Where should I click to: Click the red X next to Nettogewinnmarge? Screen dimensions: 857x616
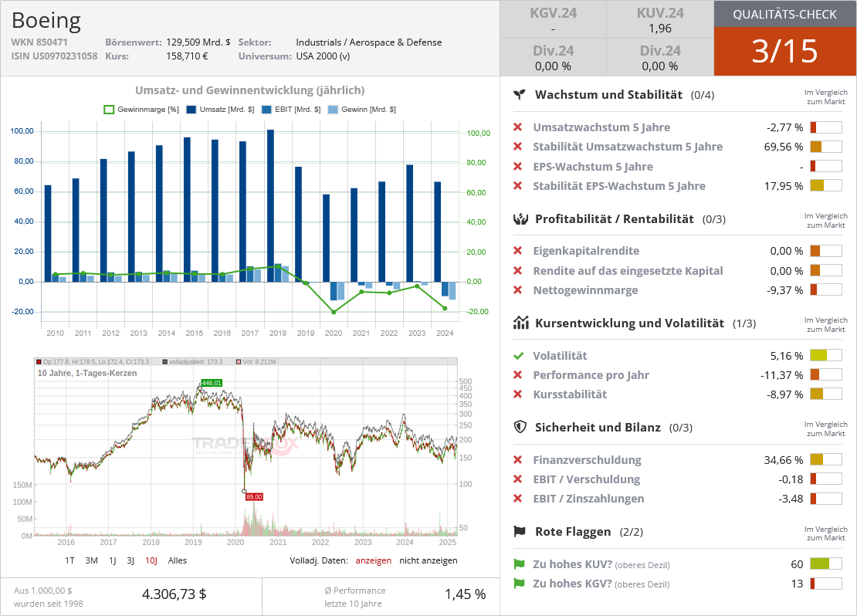click(x=517, y=289)
